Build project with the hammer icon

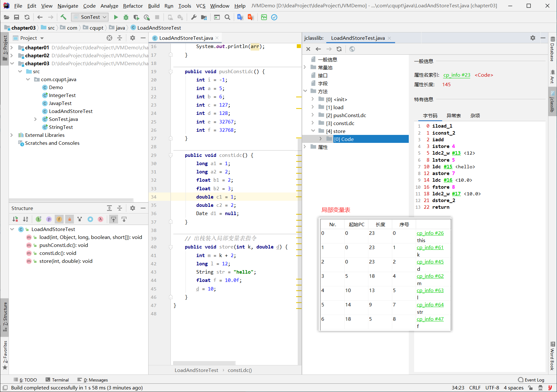pos(63,17)
